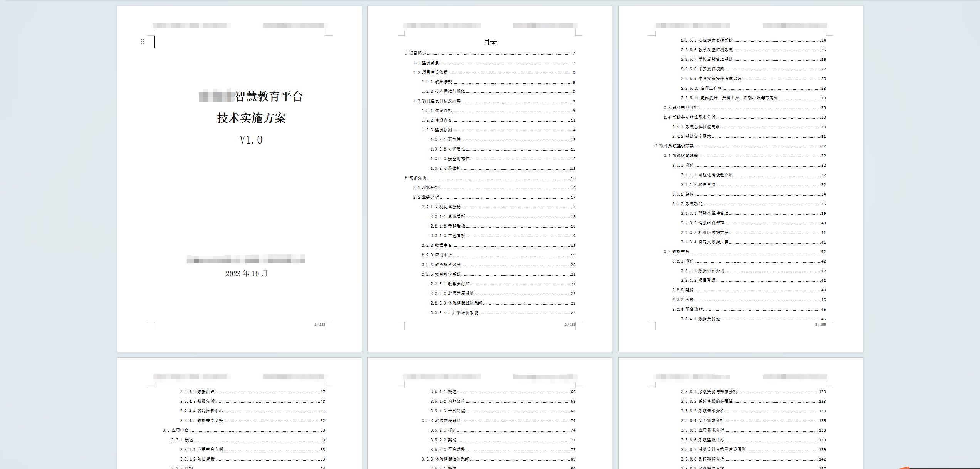Go to '2.1 现状分析' in table of contents
Viewport: 980px width, 469px height.
pyautogui.click(x=494, y=188)
